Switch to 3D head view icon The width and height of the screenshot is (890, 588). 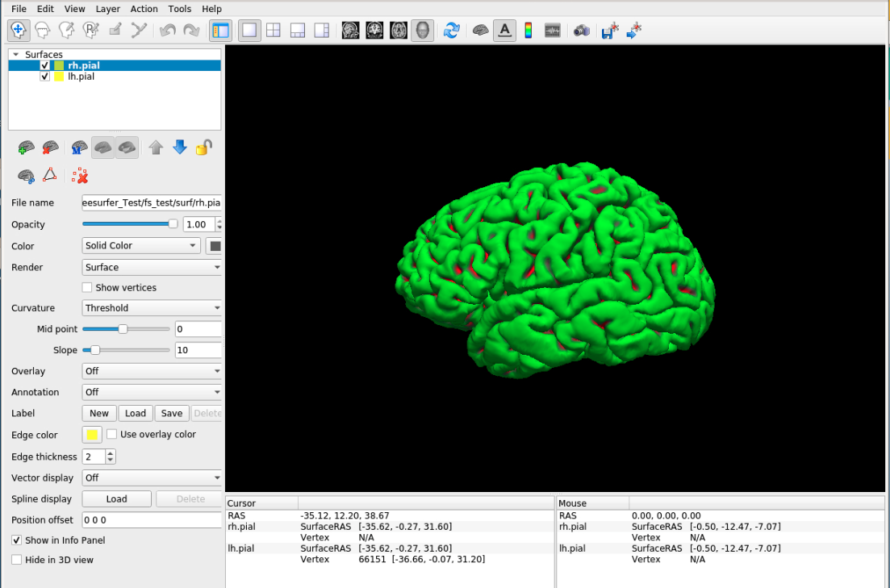pos(421,30)
